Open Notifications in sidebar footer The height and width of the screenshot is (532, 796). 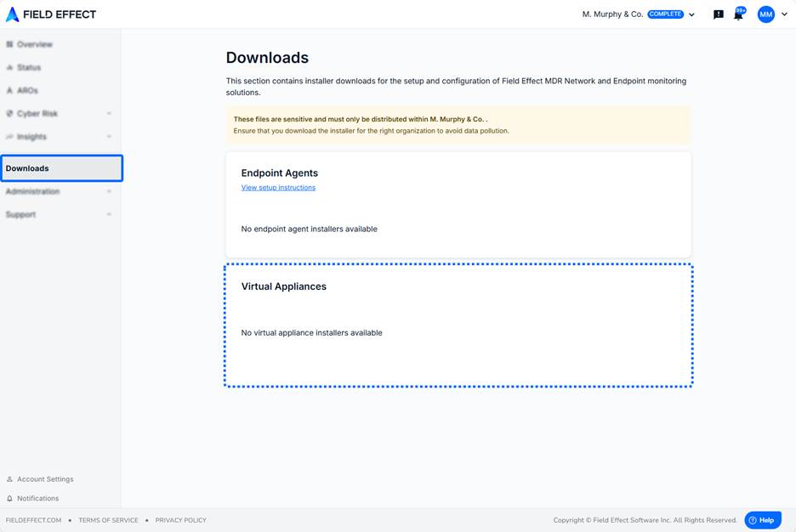click(x=38, y=499)
